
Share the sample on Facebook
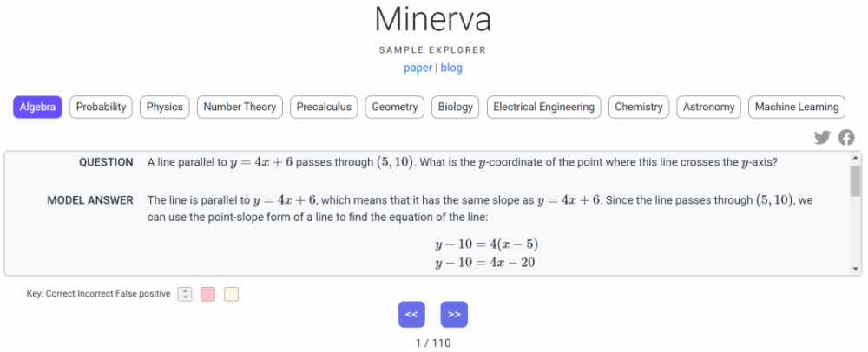point(845,138)
